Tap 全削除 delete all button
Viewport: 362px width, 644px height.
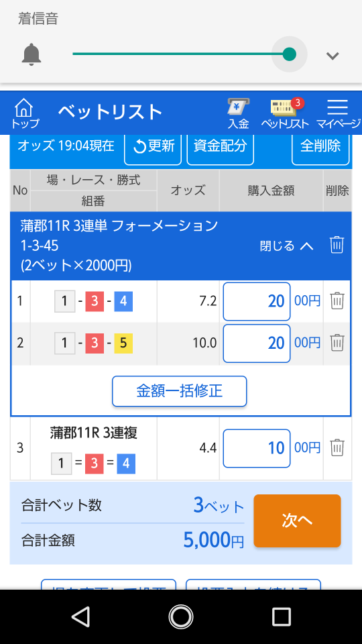[x=320, y=146]
